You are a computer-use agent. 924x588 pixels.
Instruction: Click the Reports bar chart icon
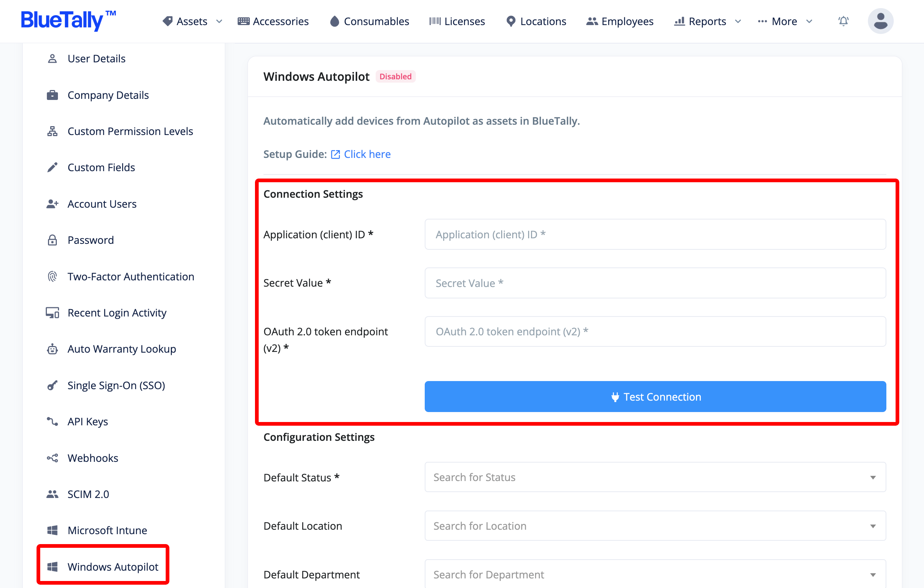[680, 21]
